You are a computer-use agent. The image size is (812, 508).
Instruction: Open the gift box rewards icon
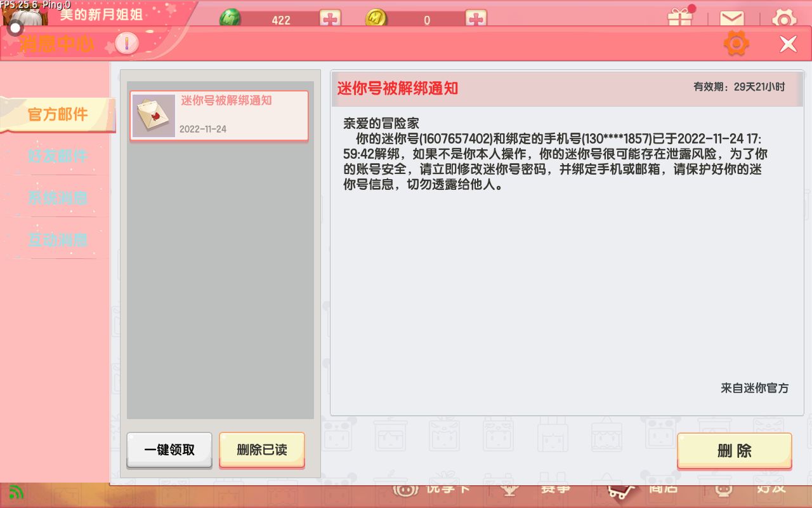coord(681,17)
